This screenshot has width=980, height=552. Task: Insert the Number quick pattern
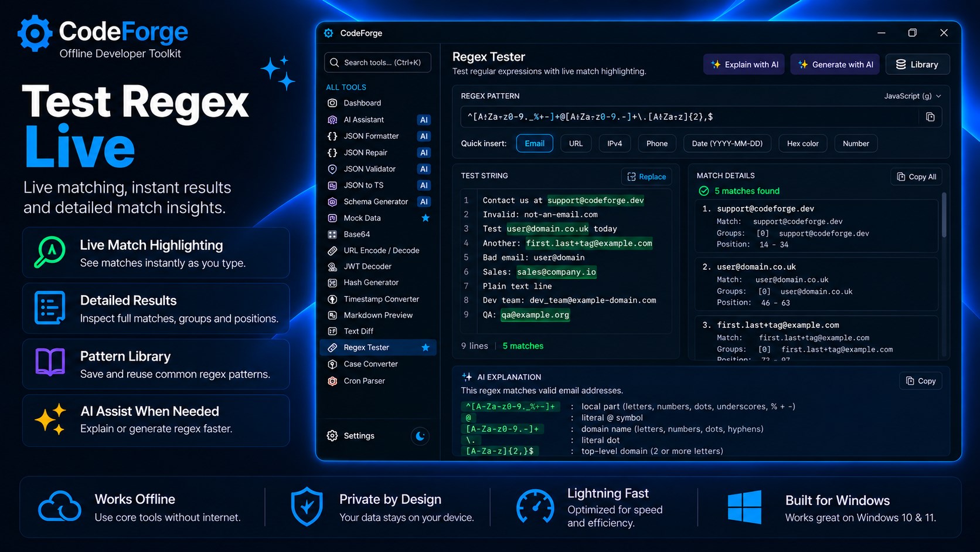coord(856,144)
